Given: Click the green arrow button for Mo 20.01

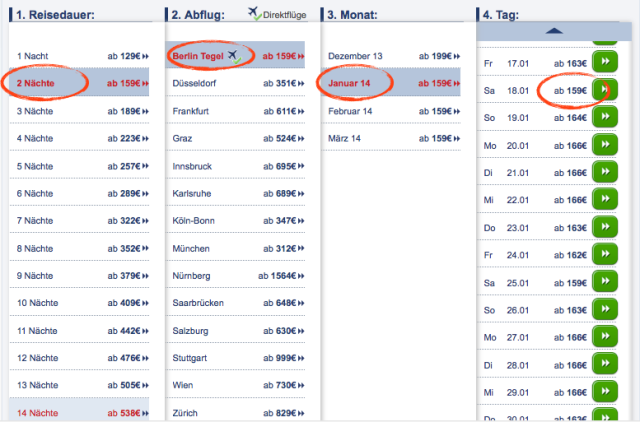Looking at the screenshot, I should tap(605, 144).
